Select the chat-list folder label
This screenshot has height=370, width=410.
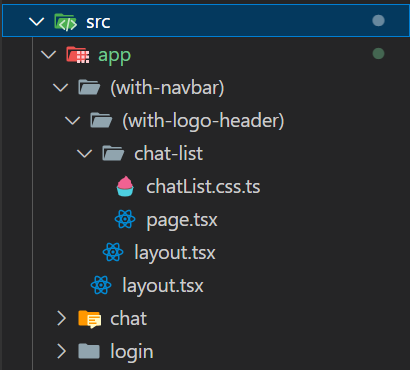click(x=169, y=153)
